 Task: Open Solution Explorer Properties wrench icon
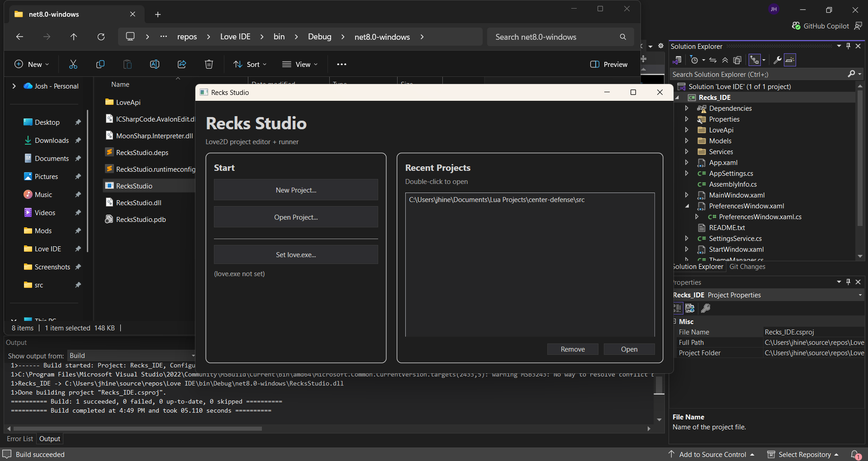click(x=778, y=60)
